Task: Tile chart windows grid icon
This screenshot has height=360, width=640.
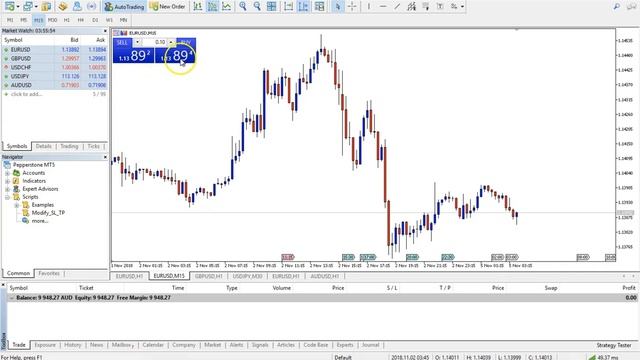Action: [271, 7]
